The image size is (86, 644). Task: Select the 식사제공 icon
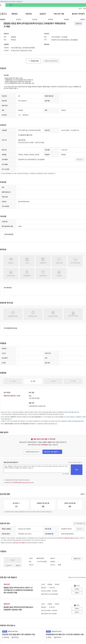tap(59, 273)
